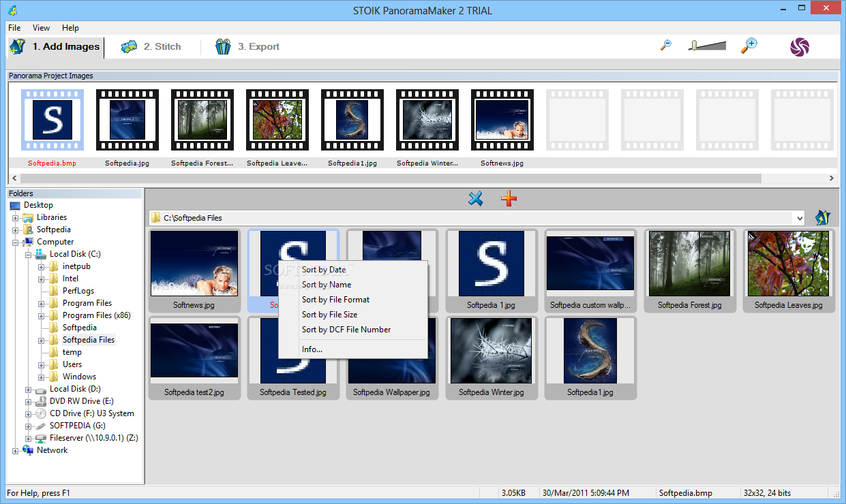Click the red plus add image icon
846x504 pixels.
pyautogui.click(x=509, y=199)
